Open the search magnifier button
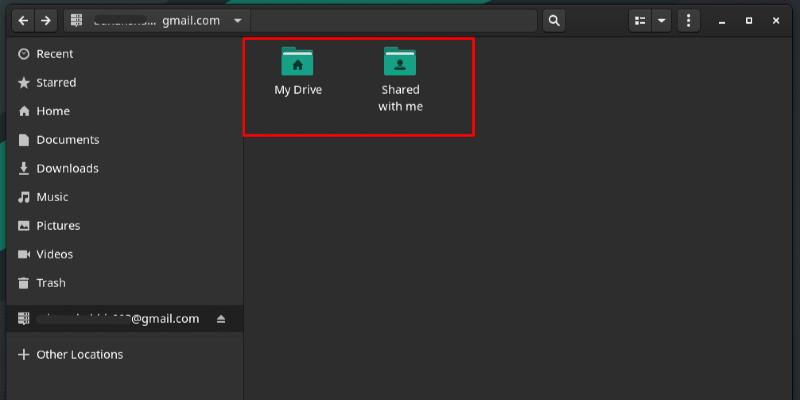Viewport: 800px width, 400px height. pyautogui.click(x=553, y=21)
